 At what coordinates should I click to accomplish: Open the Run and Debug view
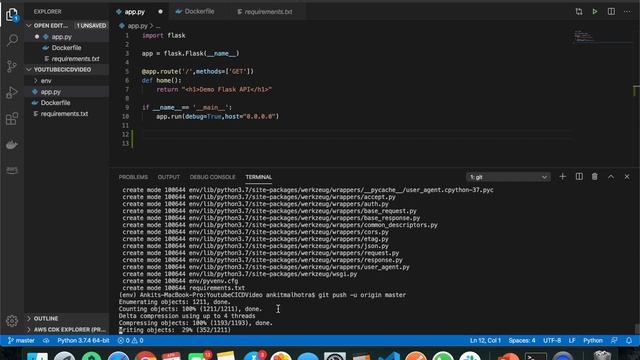pyautogui.click(x=12, y=92)
